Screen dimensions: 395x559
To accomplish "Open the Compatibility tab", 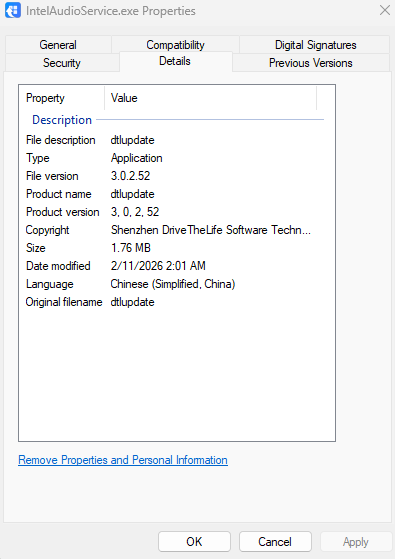I will pyautogui.click(x=175, y=45).
